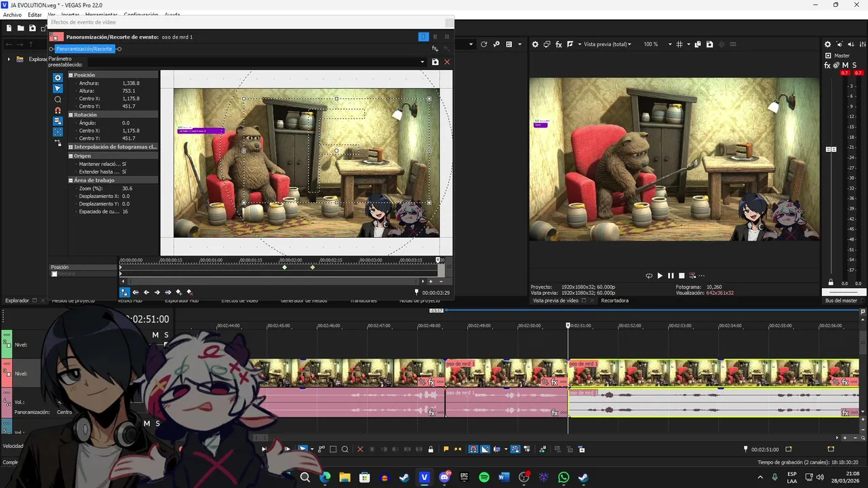Open the Vista previa (total) quality dropdown
This screenshot has width=868, height=488.
[606, 44]
